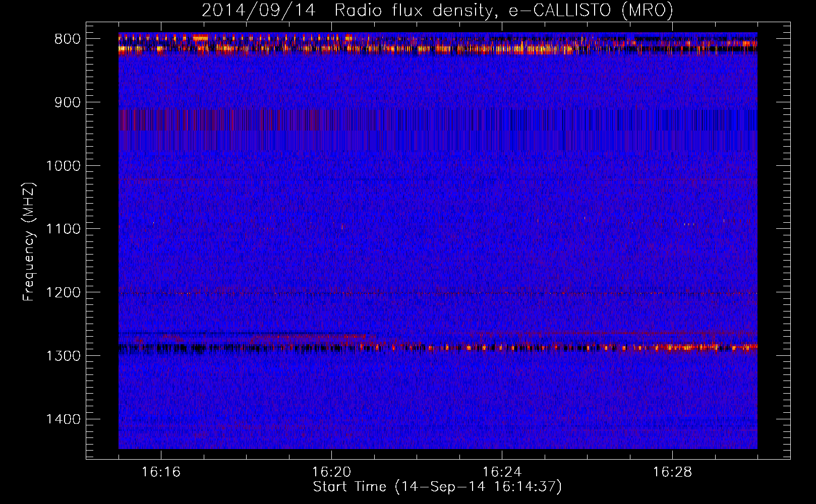This screenshot has width=816, height=504.
Task: Click the 'Start Time (14-Sep-14 16:14:37)' label
Action: (437, 487)
